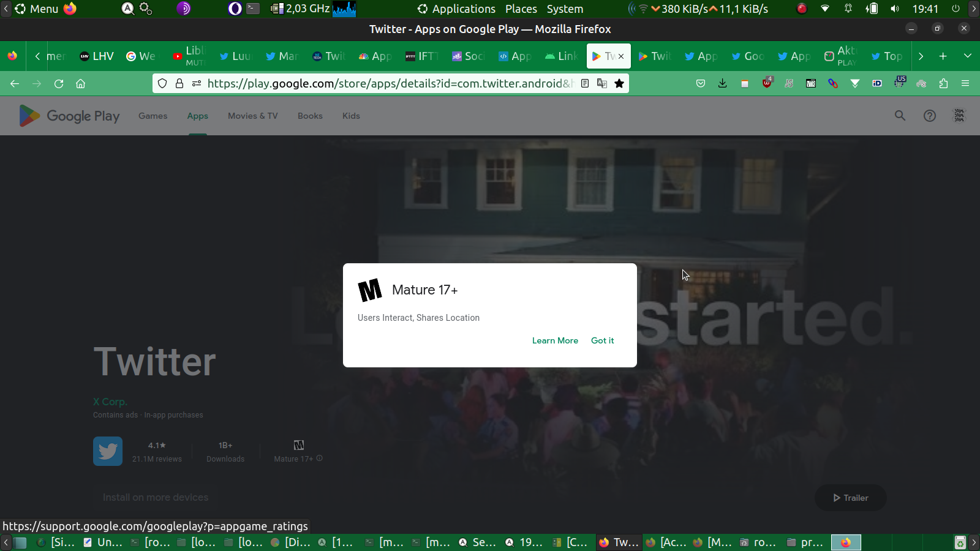Open the Games section in Google Play
Image resolution: width=980 pixels, height=551 pixels.
tap(153, 116)
